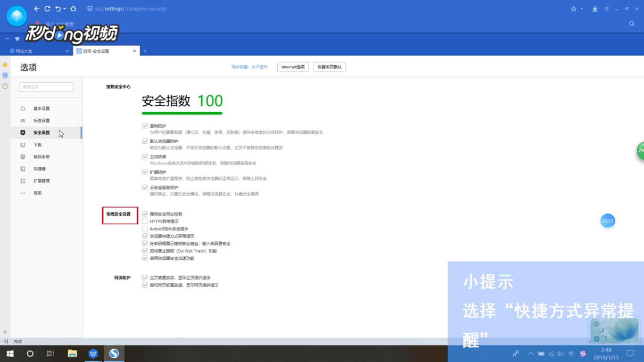Open the undo history dropdown arrow
This screenshot has width=644, height=362.
click(65, 9)
